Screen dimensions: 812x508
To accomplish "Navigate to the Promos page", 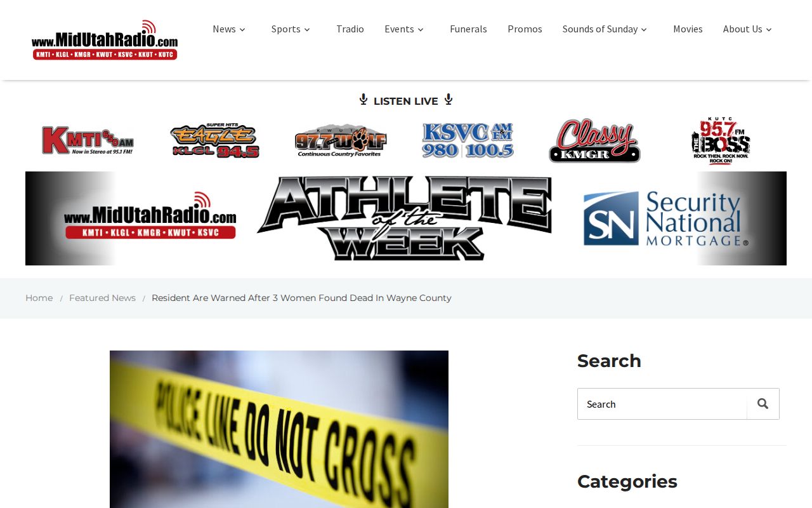I will click(x=525, y=29).
